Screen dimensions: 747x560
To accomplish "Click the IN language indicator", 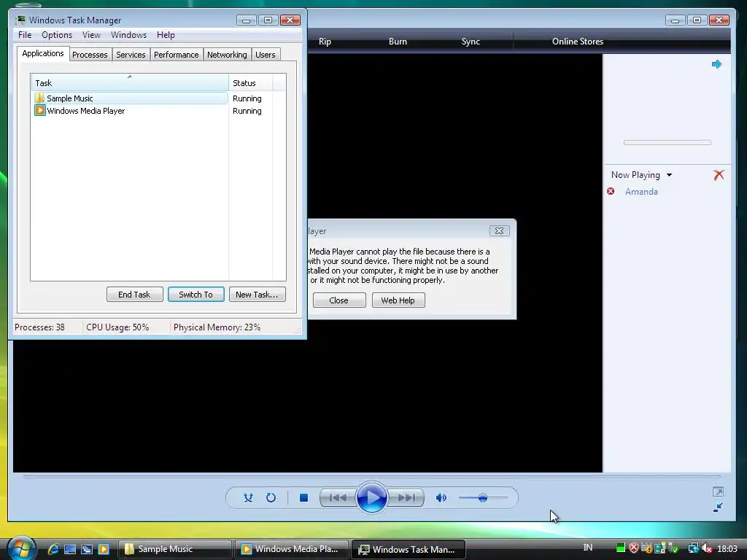I will coord(588,548).
